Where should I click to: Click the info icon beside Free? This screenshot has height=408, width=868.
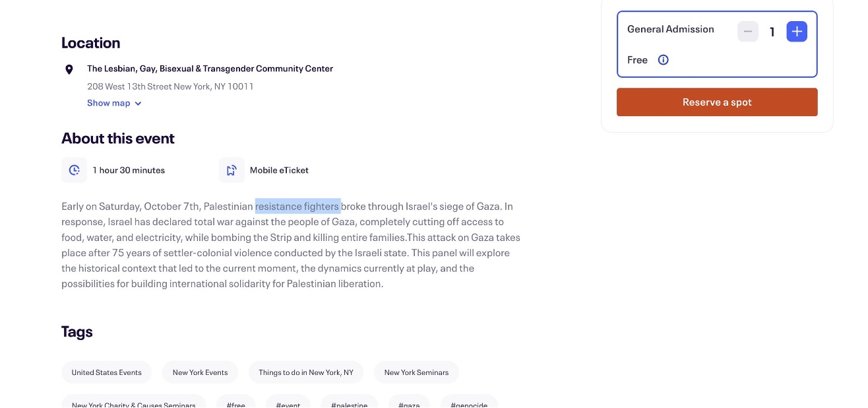point(664,60)
